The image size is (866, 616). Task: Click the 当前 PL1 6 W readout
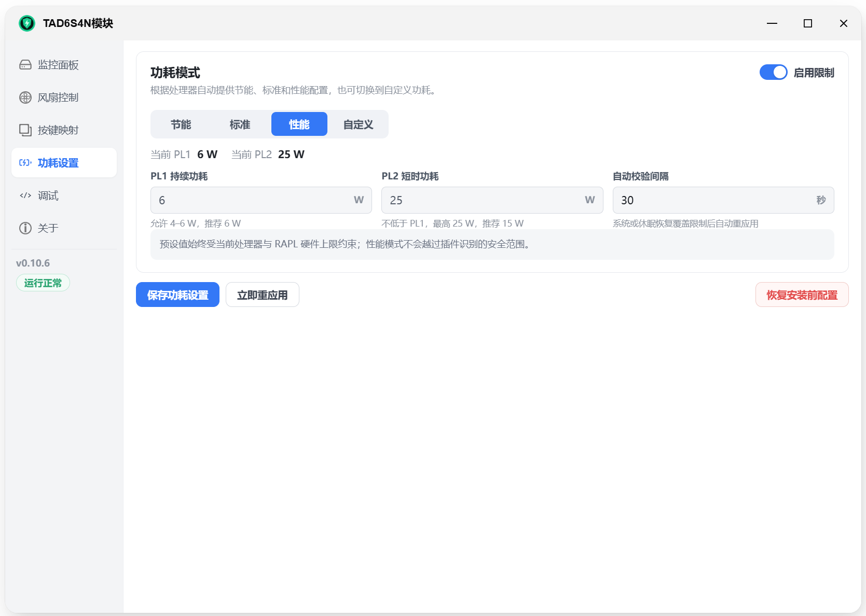click(x=184, y=155)
